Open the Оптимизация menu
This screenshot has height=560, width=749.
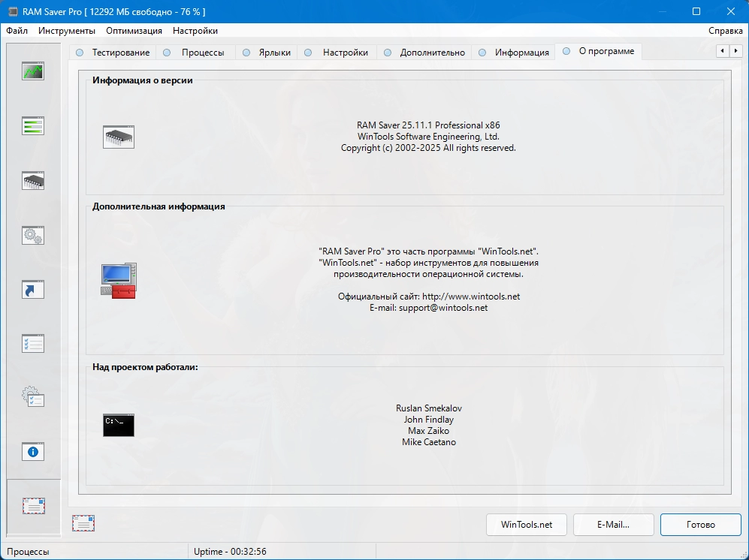point(134,31)
